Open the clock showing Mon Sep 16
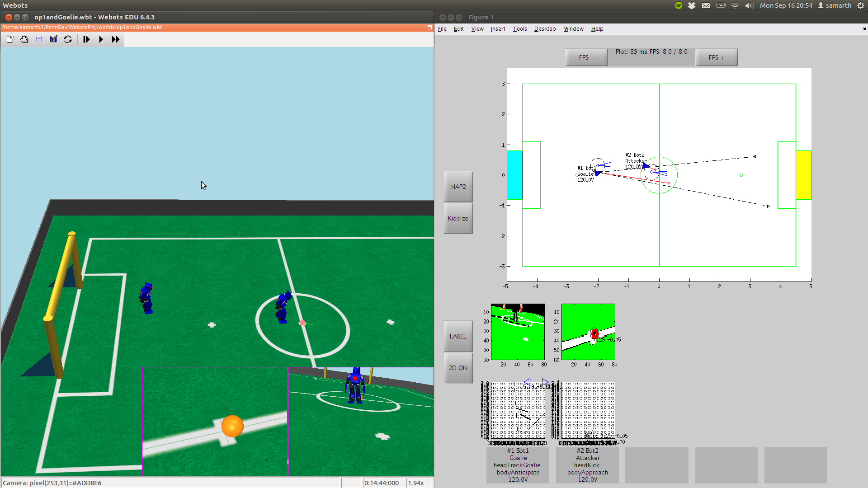The width and height of the screenshot is (868, 488). (786, 5)
